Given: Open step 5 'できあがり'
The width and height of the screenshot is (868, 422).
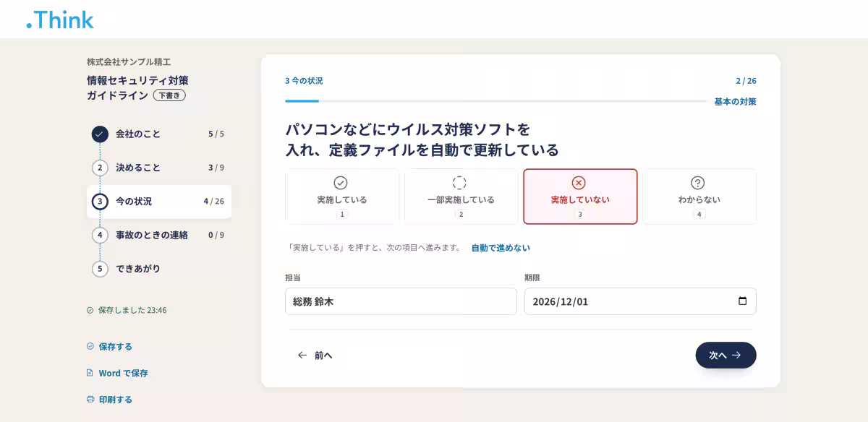Looking at the screenshot, I should coord(159,269).
